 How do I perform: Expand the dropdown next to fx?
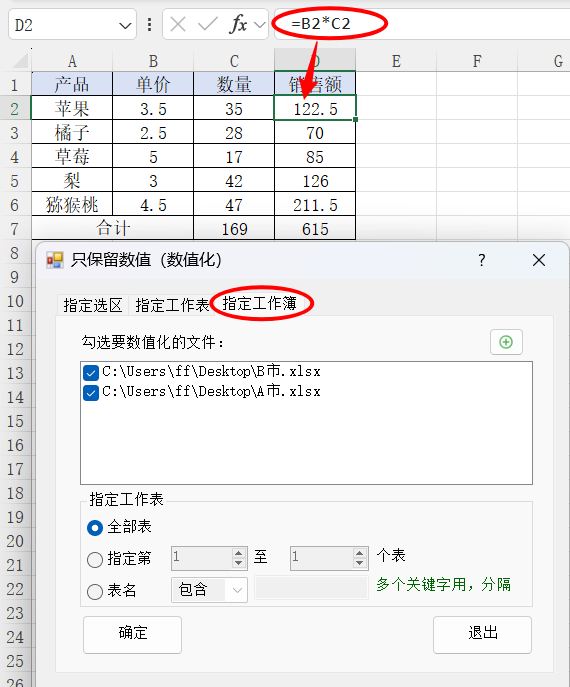tap(260, 25)
